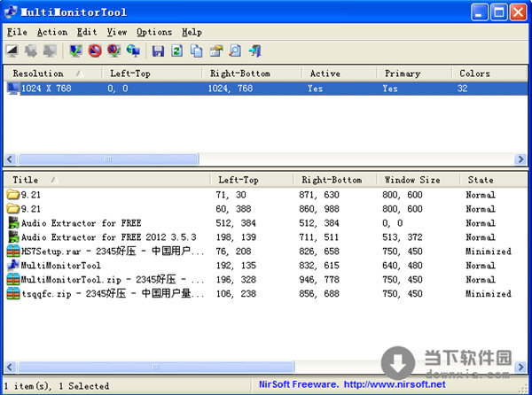The width and height of the screenshot is (532, 395).
Task: Click left arrow of monitor list scrollbar
Action: pyautogui.click(x=10, y=159)
